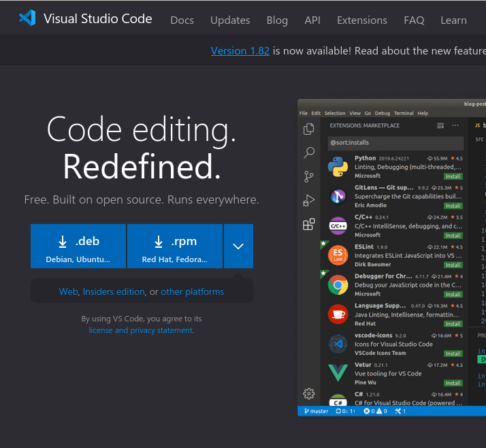Read the license and privacy statement
This screenshot has width=486, height=448.
point(141,330)
